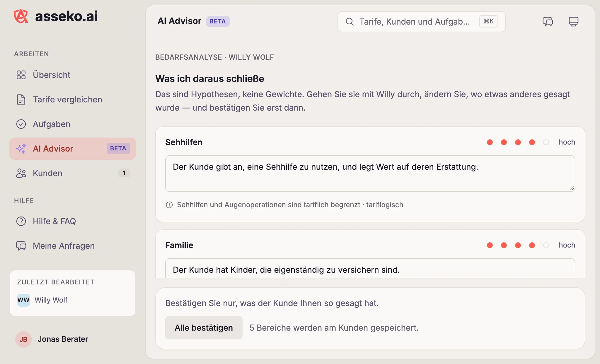Click the AI Advisor sparkle icon
This screenshot has width=600, height=364.
pyautogui.click(x=21, y=149)
